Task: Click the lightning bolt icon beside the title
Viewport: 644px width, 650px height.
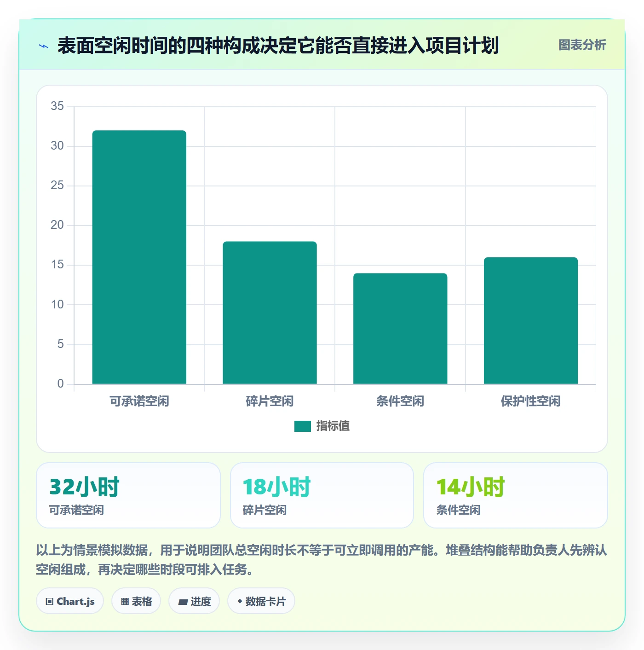Action: point(44,46)
